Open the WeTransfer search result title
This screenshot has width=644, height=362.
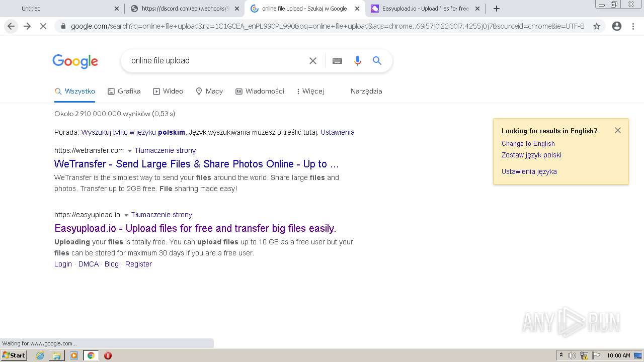[x=196, y=164]
